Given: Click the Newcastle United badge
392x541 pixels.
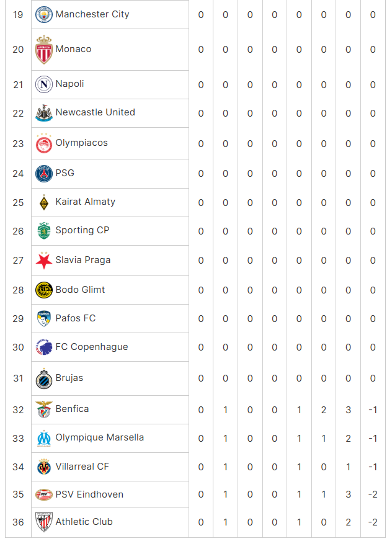Looking at the screenshot, I should (x=44, y=113).
